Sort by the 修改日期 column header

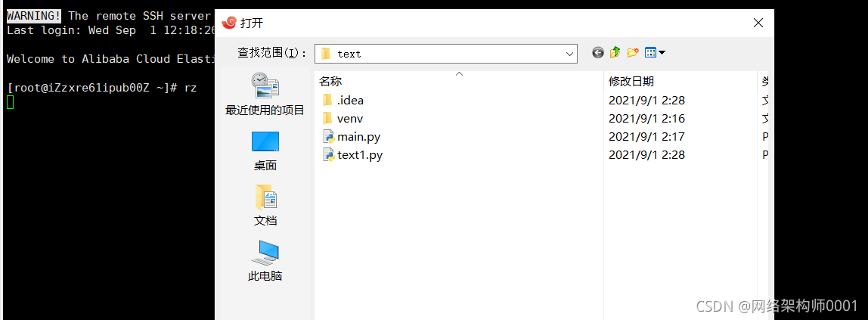pos(680,81)
